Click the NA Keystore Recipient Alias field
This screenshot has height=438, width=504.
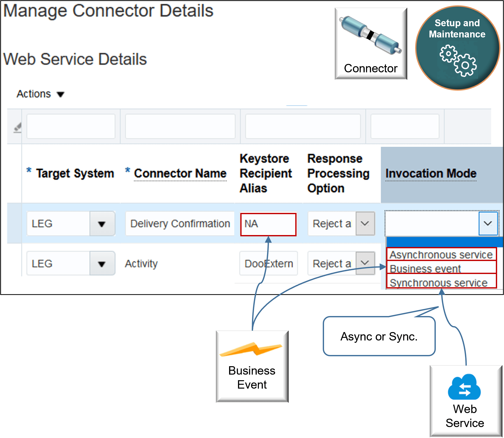click(268, 224)
